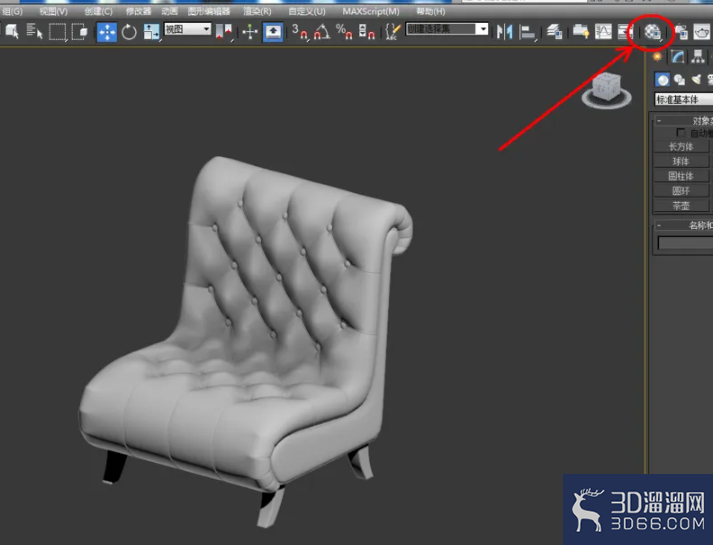Viewport: 713px width, 545px height.
Task: Toggle the Angle Snap icon
Action: 322,32
